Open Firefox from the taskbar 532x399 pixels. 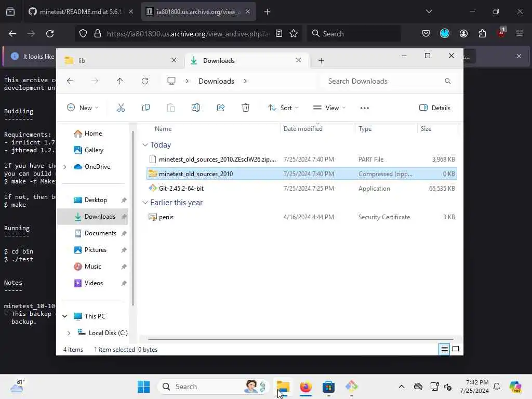[305, 387]
